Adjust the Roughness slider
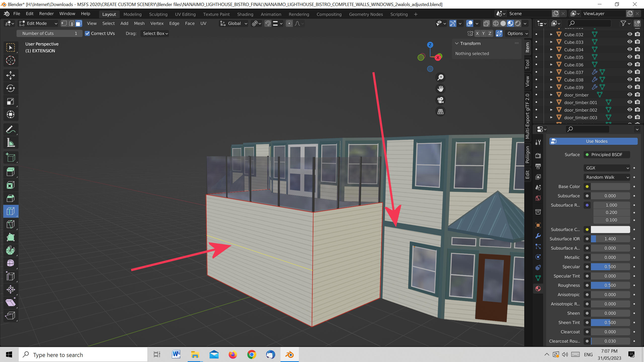The image size is (644, 362). 610,285
